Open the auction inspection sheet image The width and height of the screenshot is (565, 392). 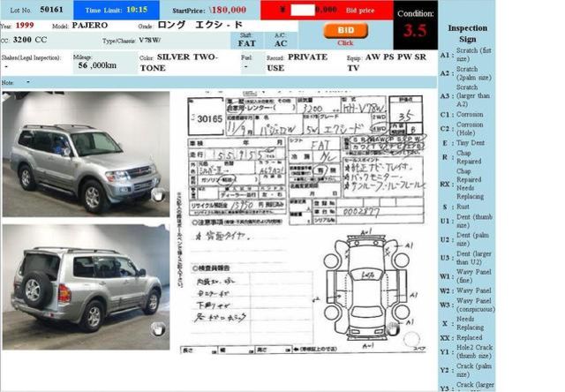[x=303, y=222]
